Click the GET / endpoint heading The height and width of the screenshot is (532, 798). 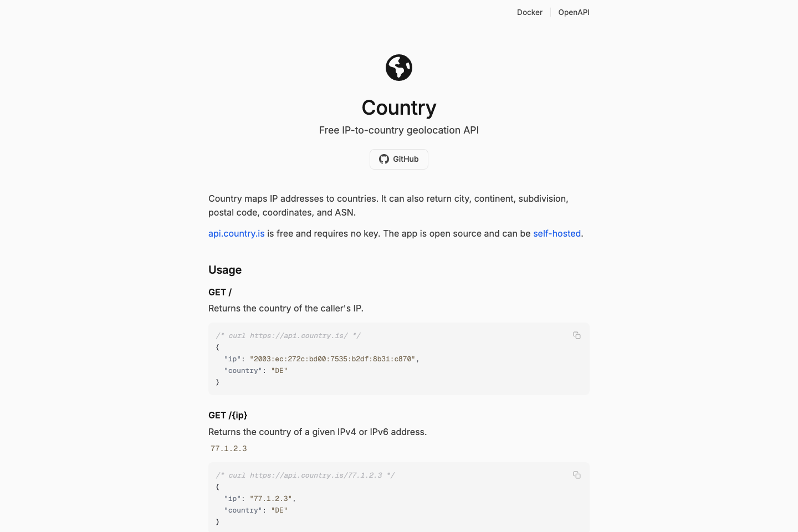[220, 292]
